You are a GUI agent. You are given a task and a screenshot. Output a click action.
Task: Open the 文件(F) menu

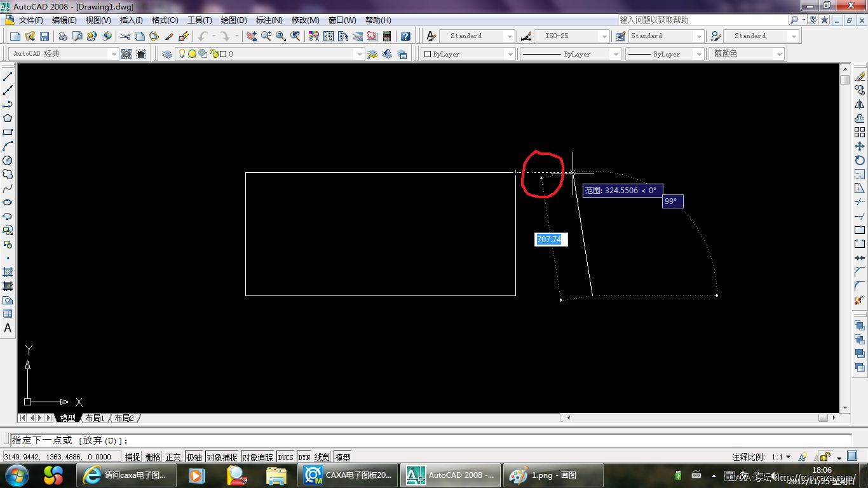[x=31, y=20]
